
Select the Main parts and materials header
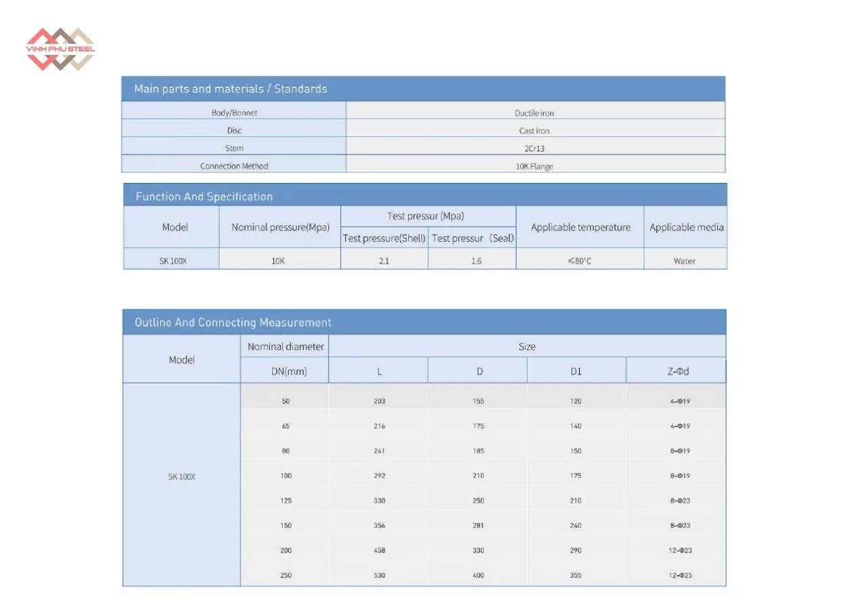[231, 89]
